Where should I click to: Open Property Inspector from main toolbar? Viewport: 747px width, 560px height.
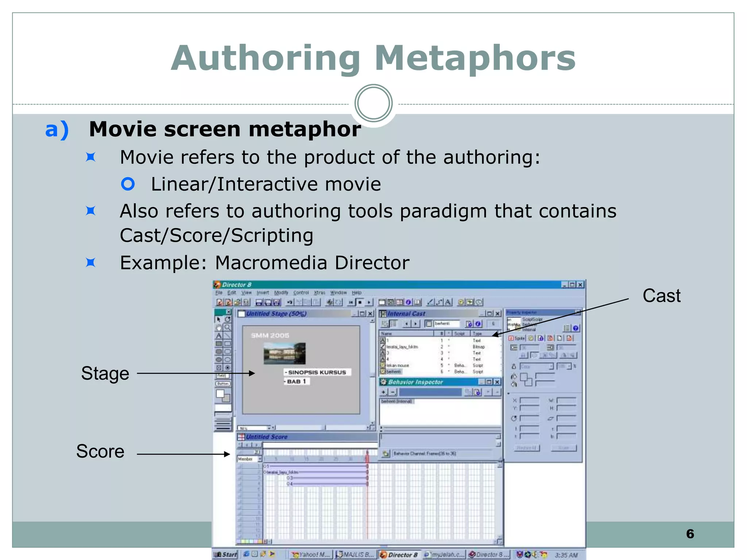(408, 302)
